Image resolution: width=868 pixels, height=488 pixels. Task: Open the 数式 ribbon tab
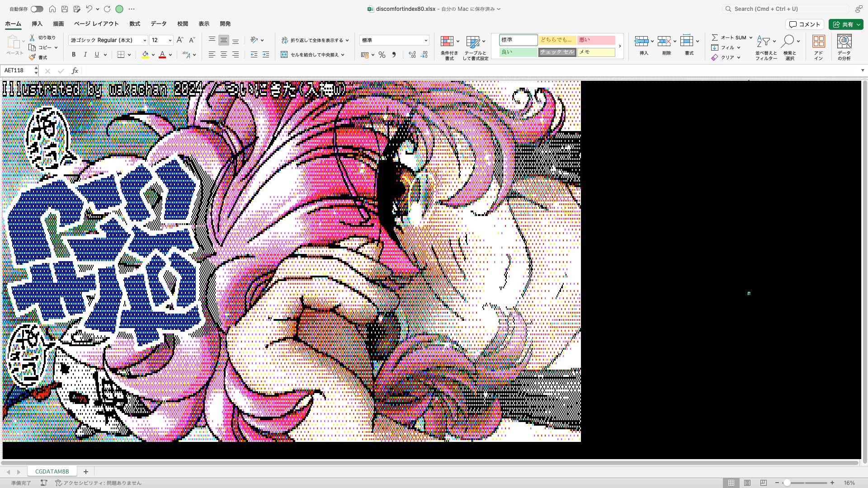(135, 24)
